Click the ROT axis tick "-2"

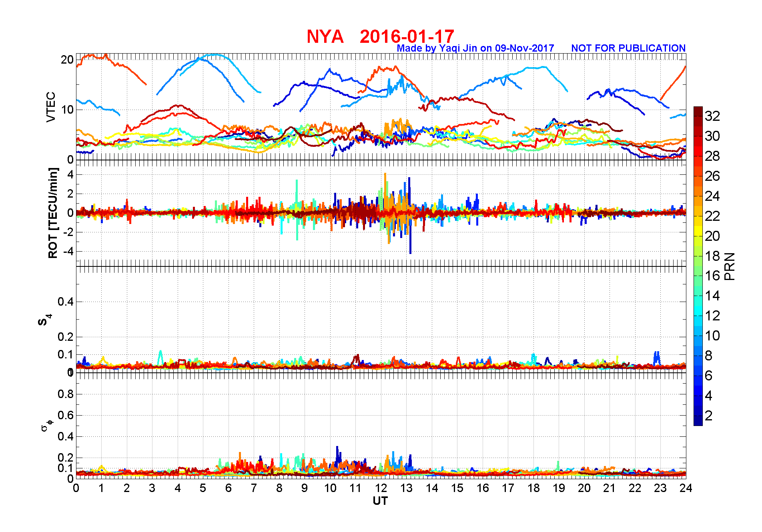(68, 232)
